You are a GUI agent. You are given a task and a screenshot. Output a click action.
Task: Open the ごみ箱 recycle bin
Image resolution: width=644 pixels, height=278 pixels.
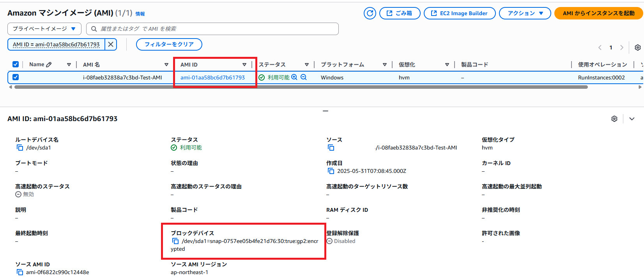click(400, 13)
